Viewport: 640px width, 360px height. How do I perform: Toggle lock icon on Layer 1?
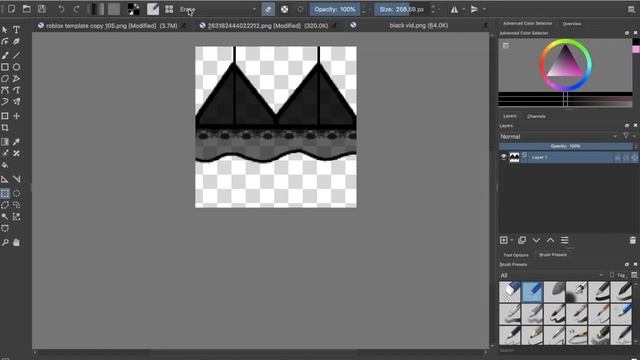tap(618, 157)
